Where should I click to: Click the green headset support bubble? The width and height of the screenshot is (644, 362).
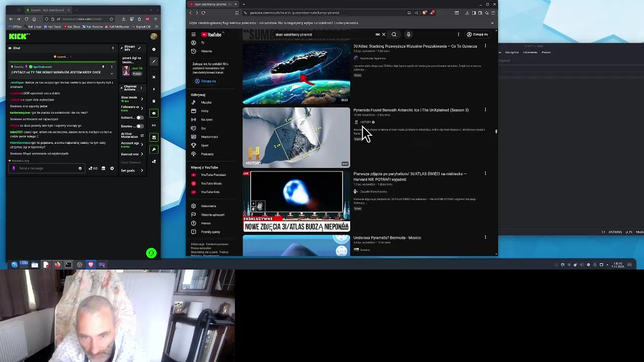151,253
